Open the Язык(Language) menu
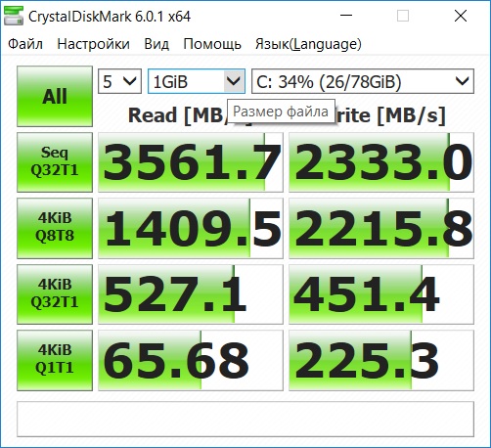The width and height of the screenshot is (491, 448). (x=308, y=44)
